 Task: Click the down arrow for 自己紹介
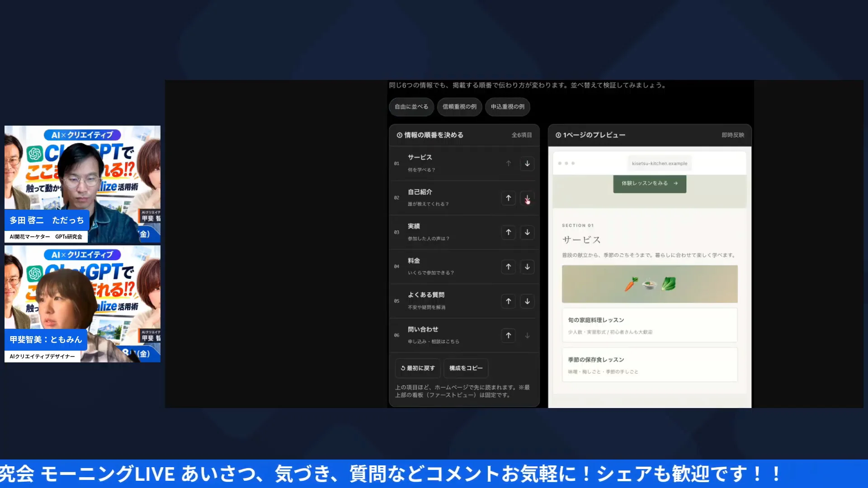coord(527,198)
